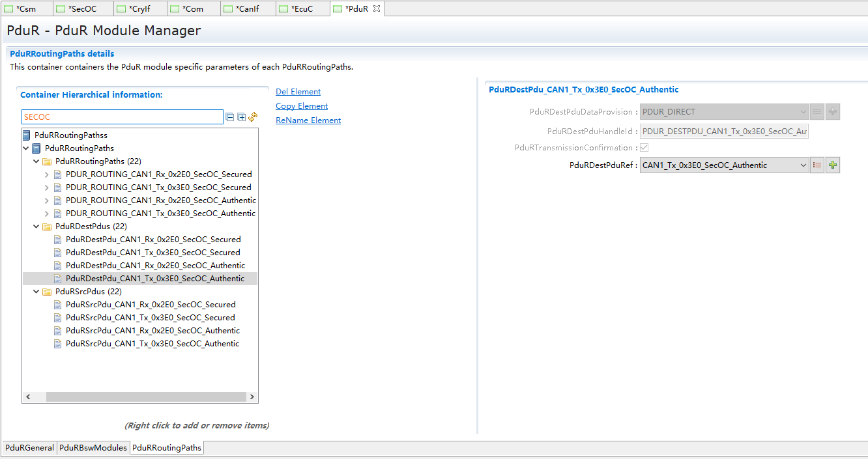
Task: Close the PduR editor tab
Action: click(x=376, y=8)
